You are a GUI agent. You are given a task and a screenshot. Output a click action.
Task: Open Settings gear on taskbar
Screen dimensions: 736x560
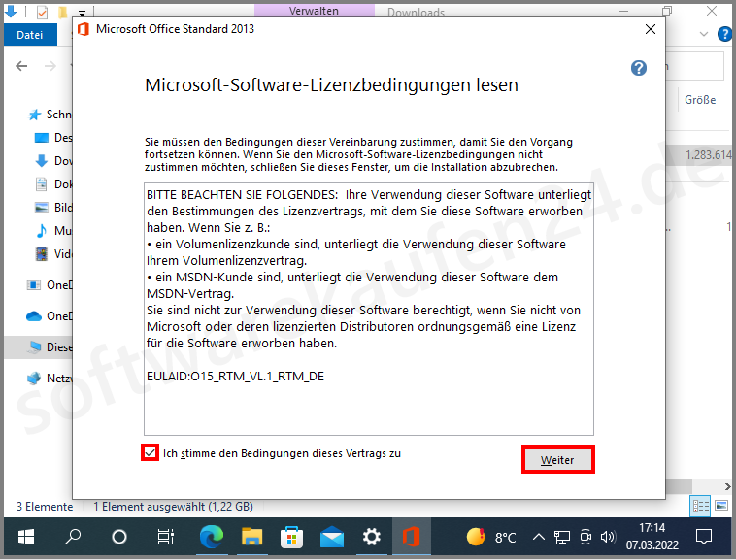[372, 537]
